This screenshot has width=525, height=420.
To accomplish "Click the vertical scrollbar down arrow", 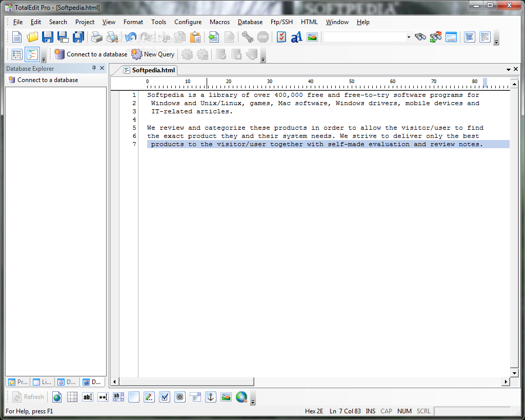I will 514,373.
